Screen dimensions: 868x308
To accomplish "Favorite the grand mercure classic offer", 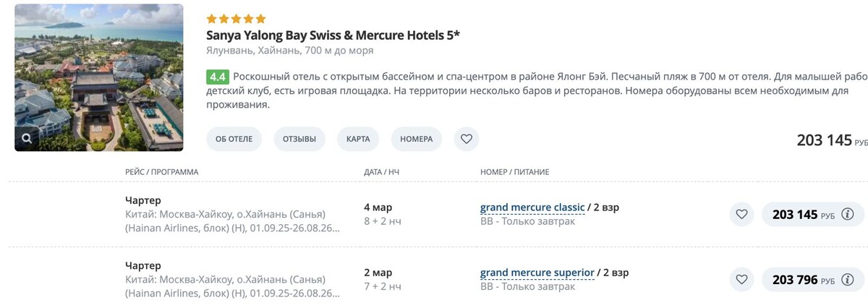I will point(741,214).
